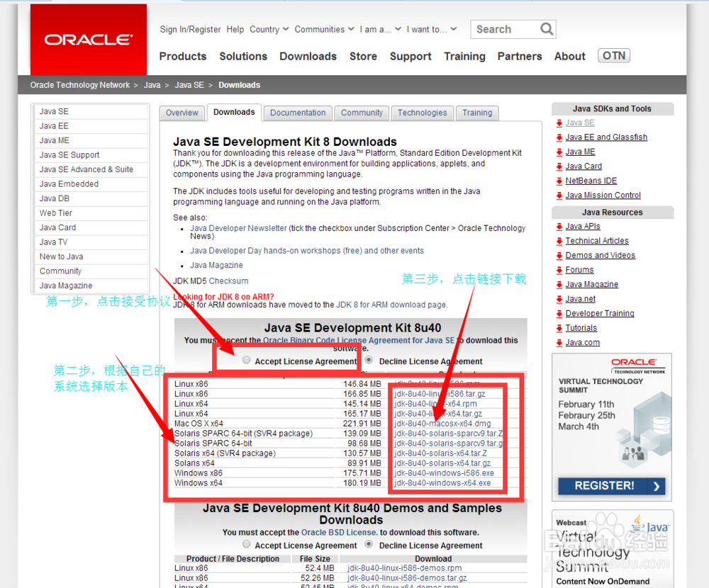The width and height of the screenshot is (709, 588).
Task: Click the red arrow icon next to NetBeans IDE
Action: point(559,181)
